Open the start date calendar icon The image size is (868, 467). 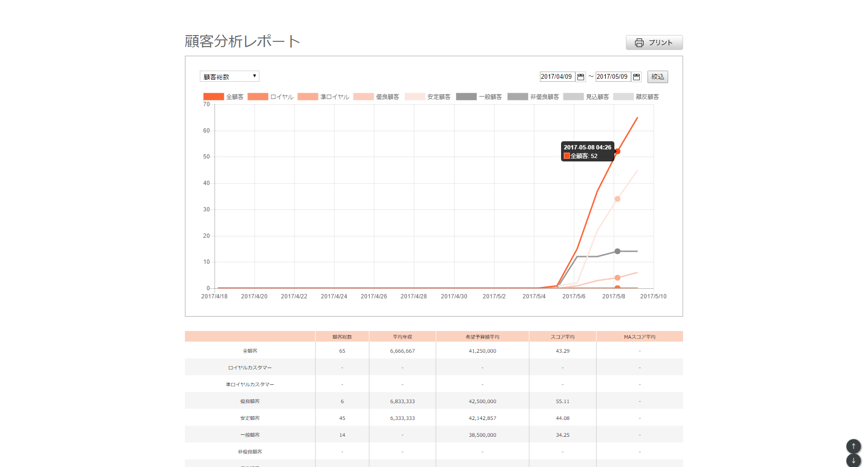pyautogui.click(x=581, y=77)
